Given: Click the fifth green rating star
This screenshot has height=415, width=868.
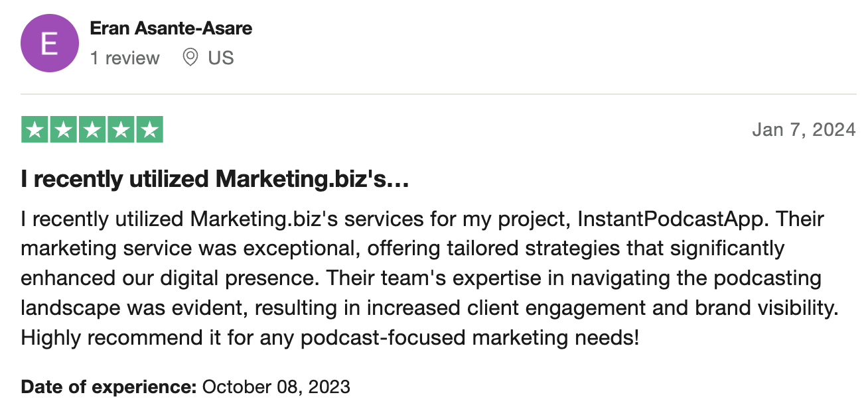Looking at the screenshot, I should pyautogui.click(x=149, y=129).
